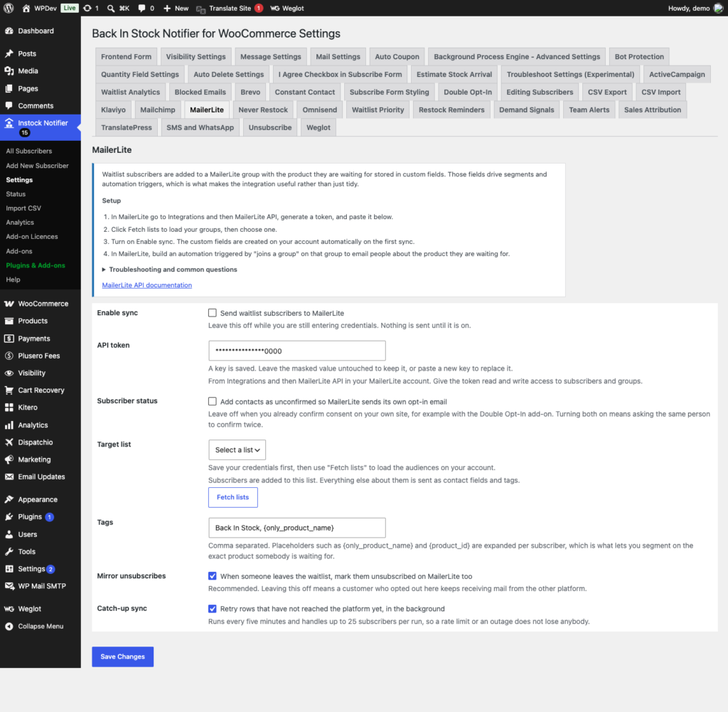The width and height of the screenshot is (728, 712).
Task: Click the WP Mail SMTP sidebar icon
Action: 9,585
